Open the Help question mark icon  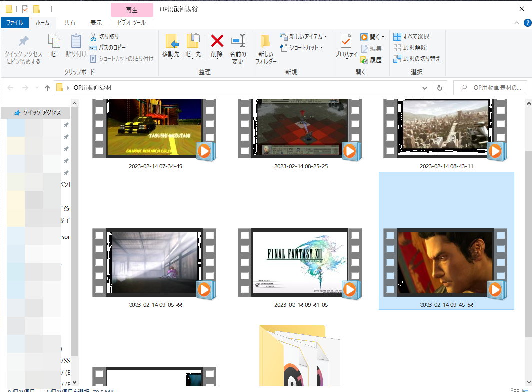point(527,23)
